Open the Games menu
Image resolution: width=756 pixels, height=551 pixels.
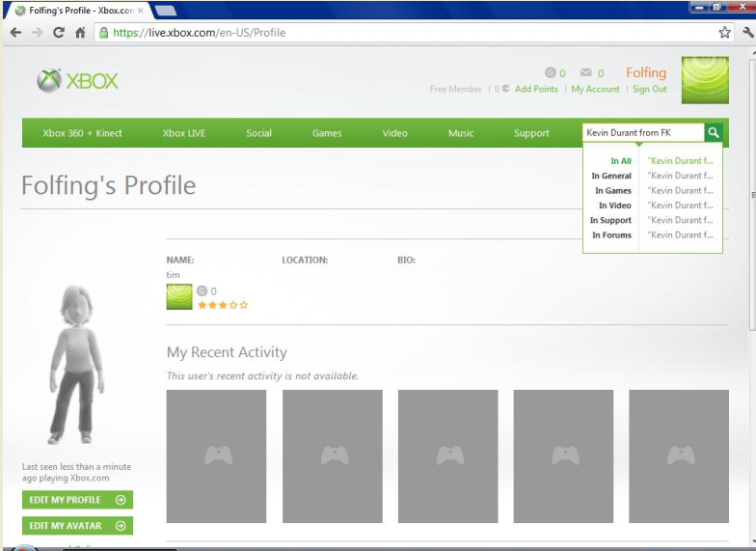tap(327, 133)
